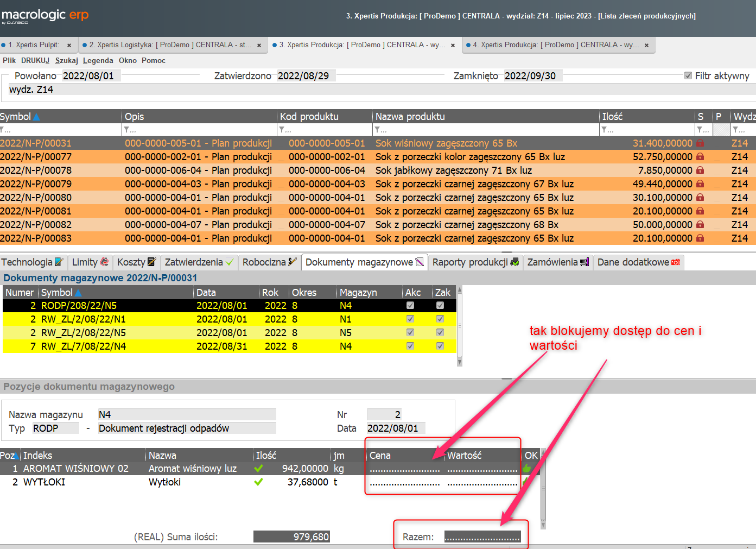Click the Zatwierdzenia green checkmark icon

[x=230, y=262]
